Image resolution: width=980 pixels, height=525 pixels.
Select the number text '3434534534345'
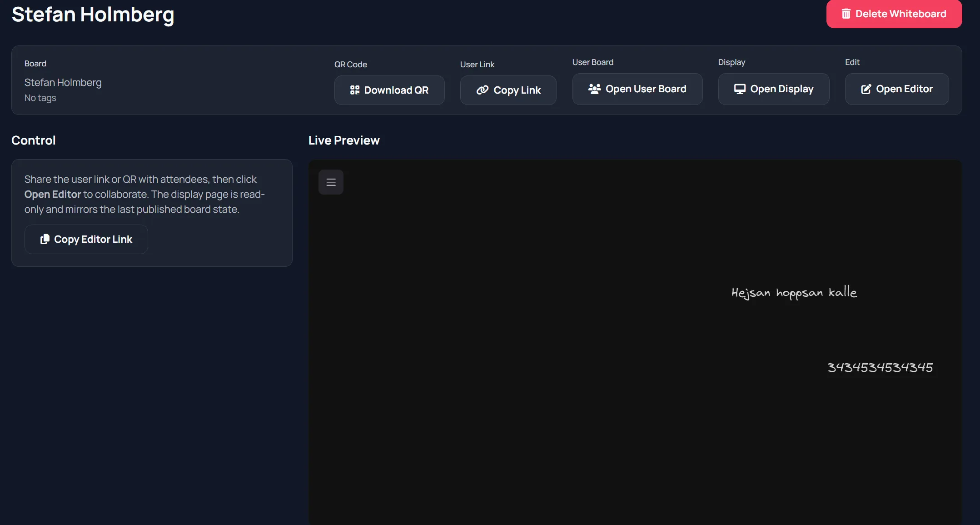880,367
